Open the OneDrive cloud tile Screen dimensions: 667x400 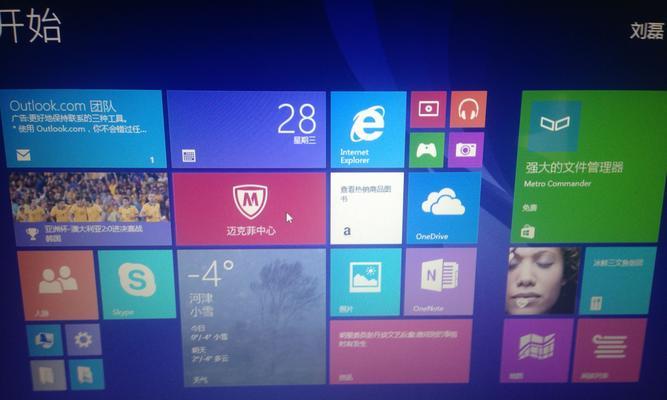pyautogui.click(x=444, y=208)
